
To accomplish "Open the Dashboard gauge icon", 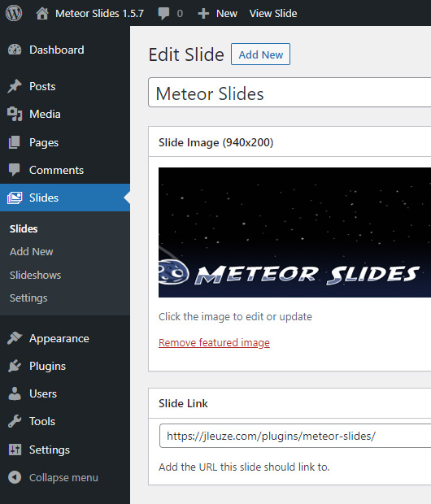I will click(x=15, y=50).
